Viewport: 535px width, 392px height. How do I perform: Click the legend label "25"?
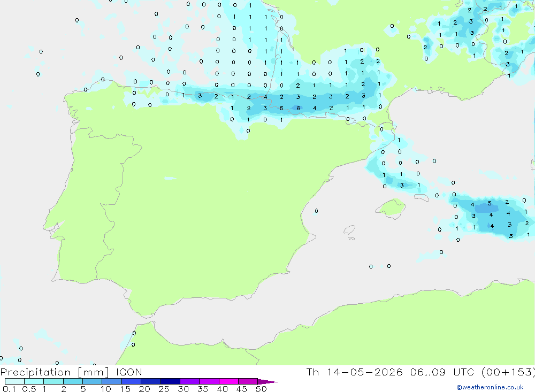164,389
